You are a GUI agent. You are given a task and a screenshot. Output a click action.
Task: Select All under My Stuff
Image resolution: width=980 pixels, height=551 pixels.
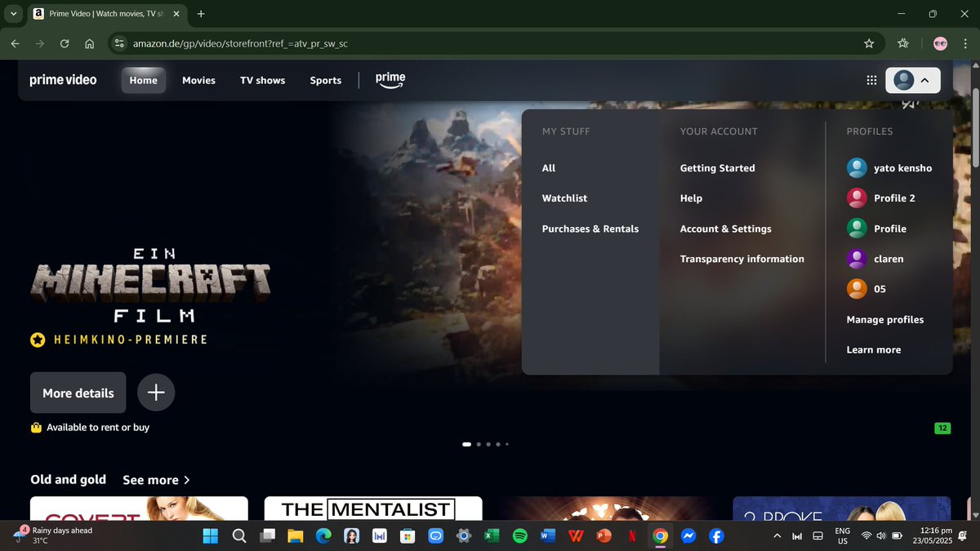point(549,168)
